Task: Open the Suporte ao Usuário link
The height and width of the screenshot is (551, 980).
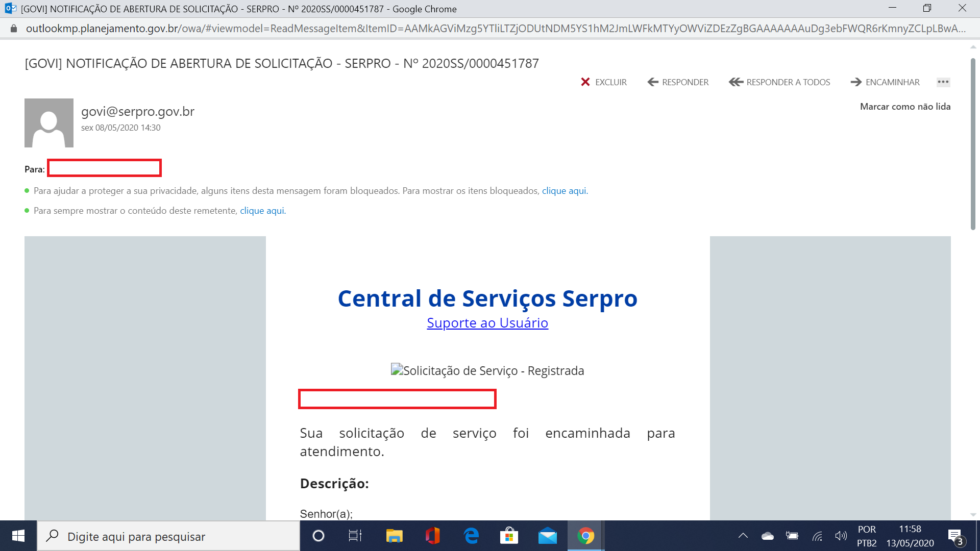Action: pos(487,322)
